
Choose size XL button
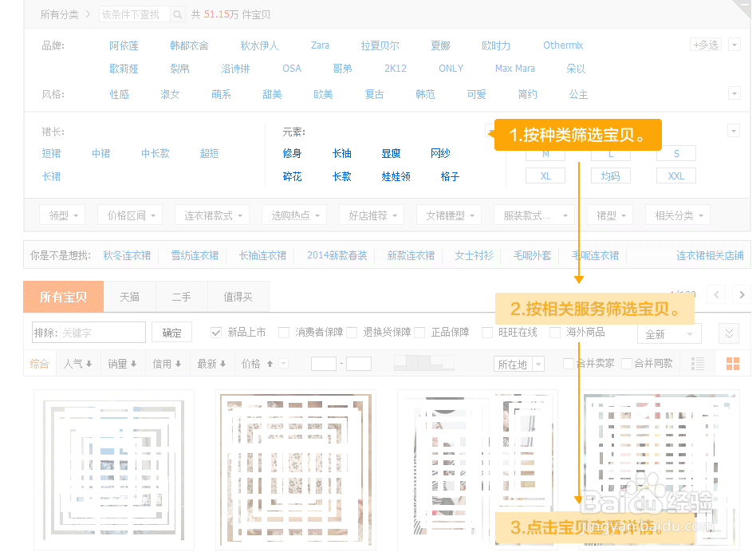(545, 176)
